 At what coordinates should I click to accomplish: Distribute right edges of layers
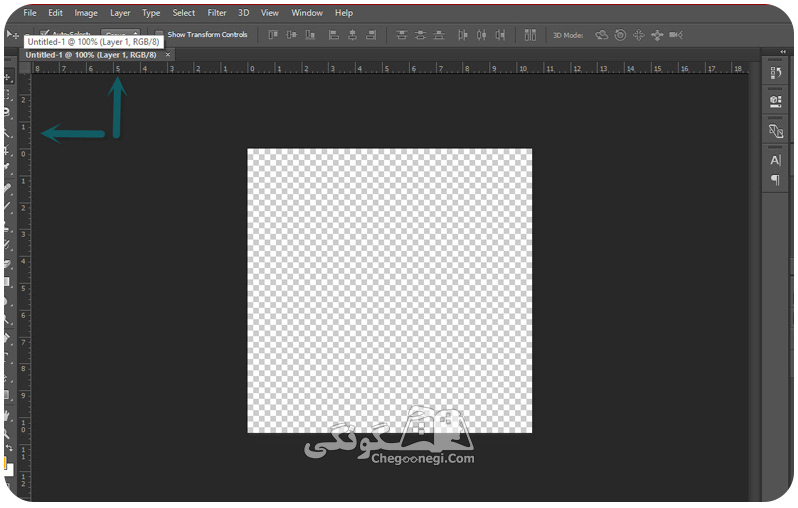500,35
